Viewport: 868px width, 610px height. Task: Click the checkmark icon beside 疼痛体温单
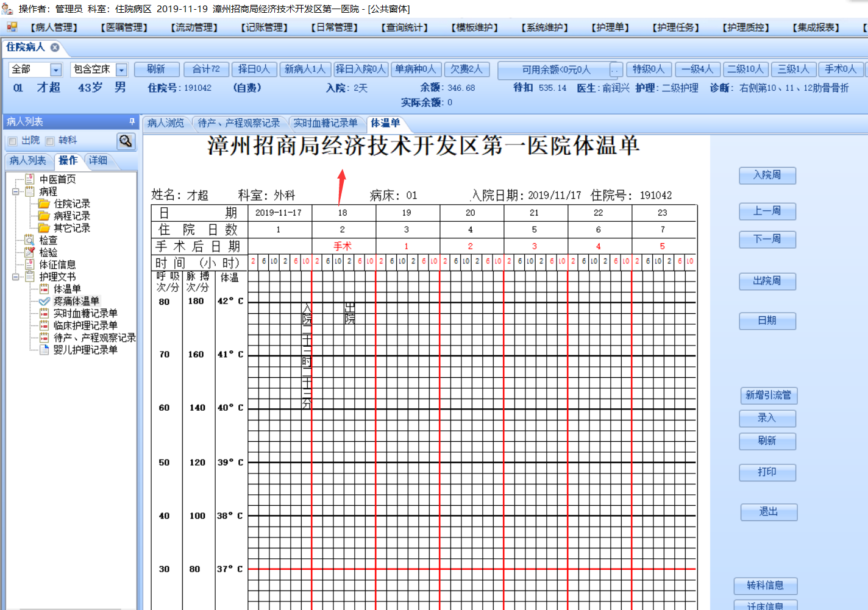44,301
